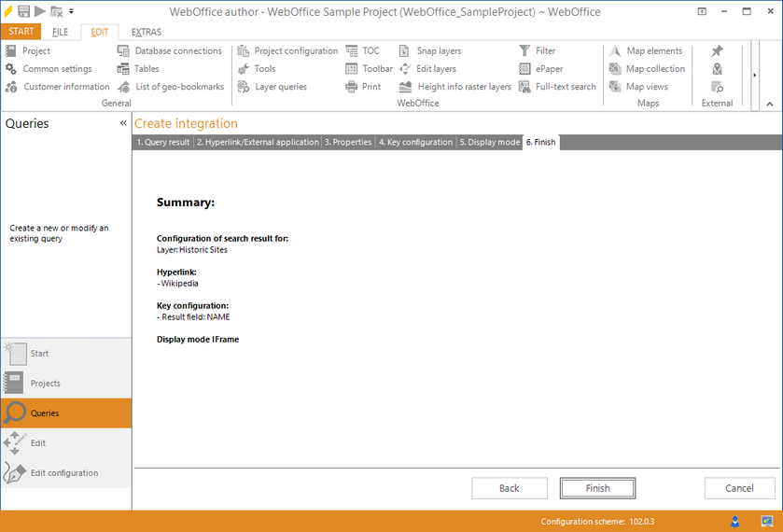Click the Finish button
The image size is (783, 532).
click(597, 488)
